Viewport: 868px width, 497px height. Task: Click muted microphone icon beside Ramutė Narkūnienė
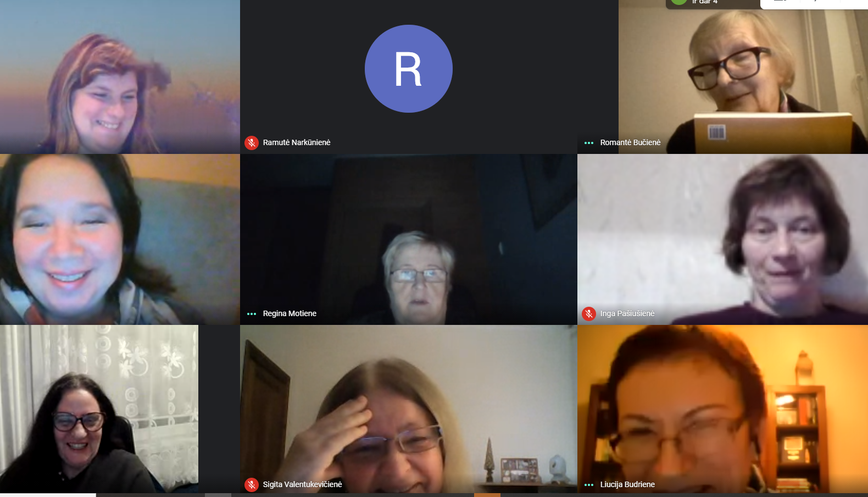click(x=252, y=143)
